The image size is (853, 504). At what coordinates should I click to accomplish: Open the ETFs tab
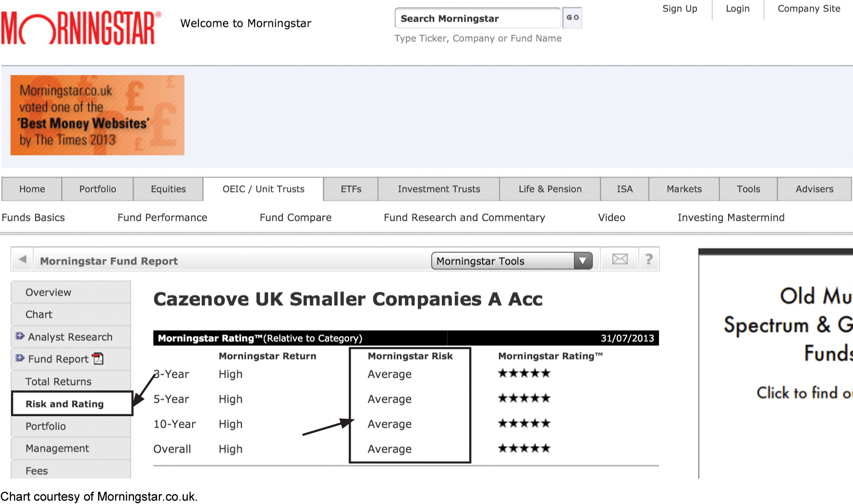point(351,189)
